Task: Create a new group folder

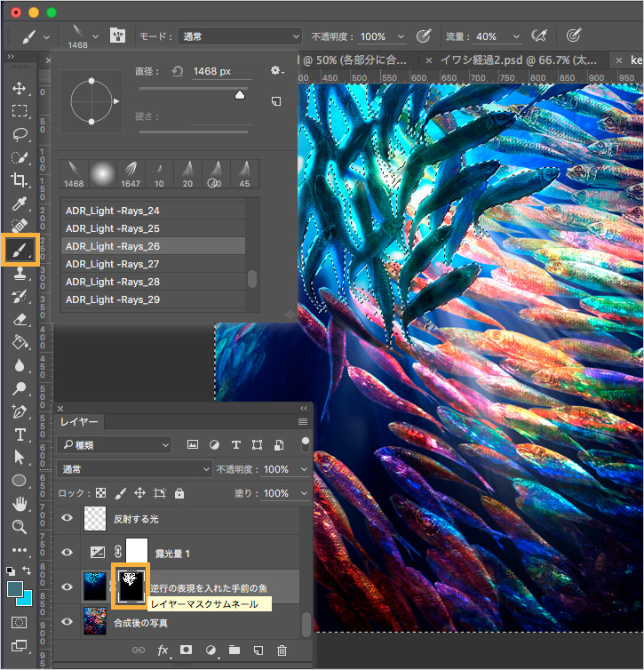Action: [x=234, y=650]
